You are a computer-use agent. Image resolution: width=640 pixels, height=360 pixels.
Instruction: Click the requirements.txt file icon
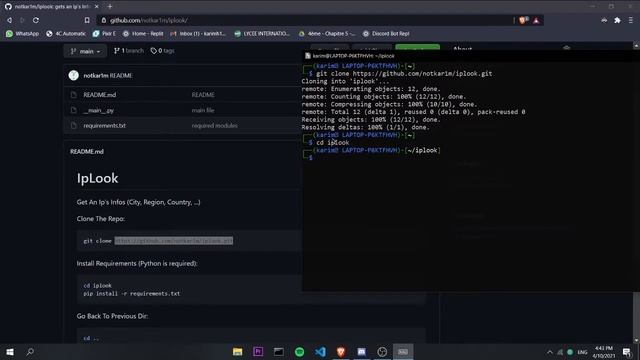73,126
